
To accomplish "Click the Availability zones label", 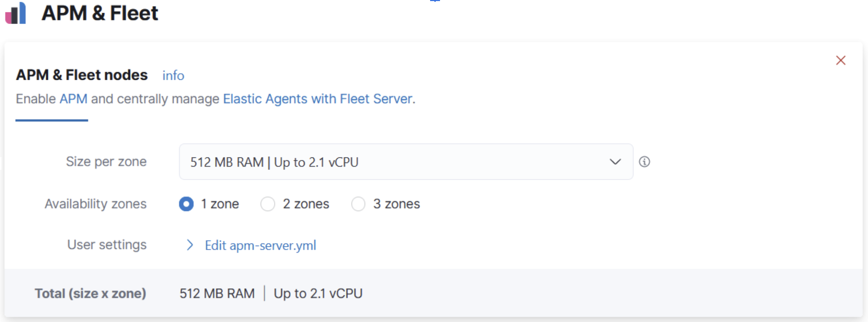I will point(95,204).
